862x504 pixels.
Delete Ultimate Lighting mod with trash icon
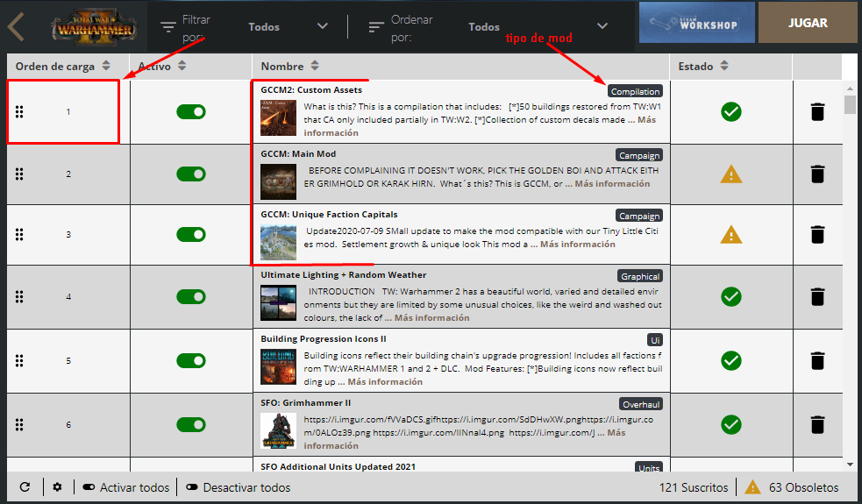point(817,297)
